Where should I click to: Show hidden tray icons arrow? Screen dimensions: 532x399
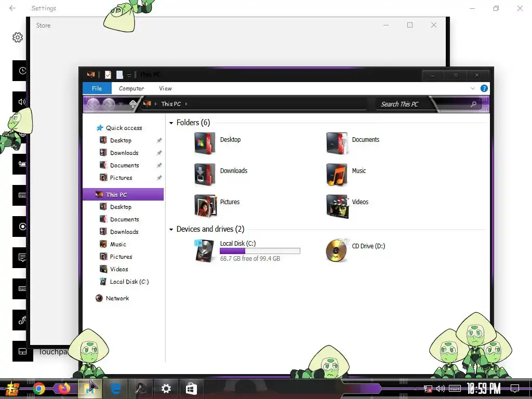coord(415,389)
